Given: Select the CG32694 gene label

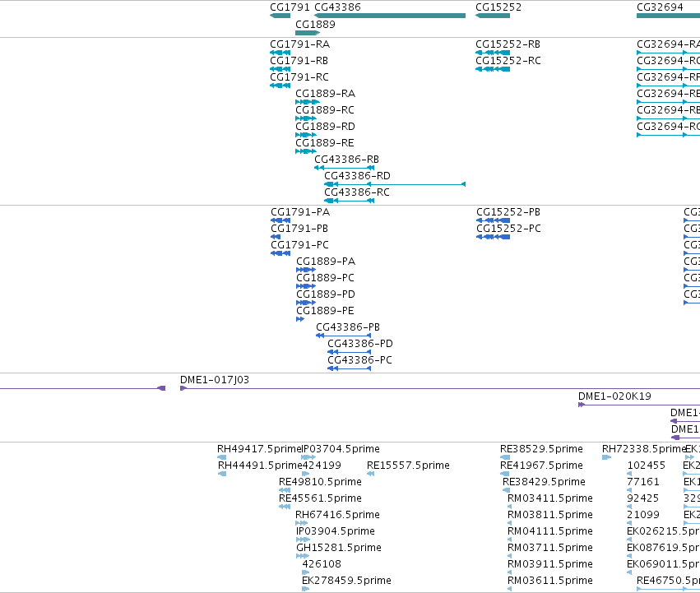Looking at the screenshot, I should 660,7.
